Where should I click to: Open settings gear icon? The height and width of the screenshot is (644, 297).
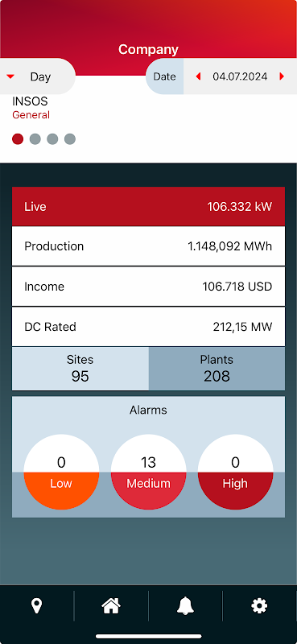click(259, 606)
